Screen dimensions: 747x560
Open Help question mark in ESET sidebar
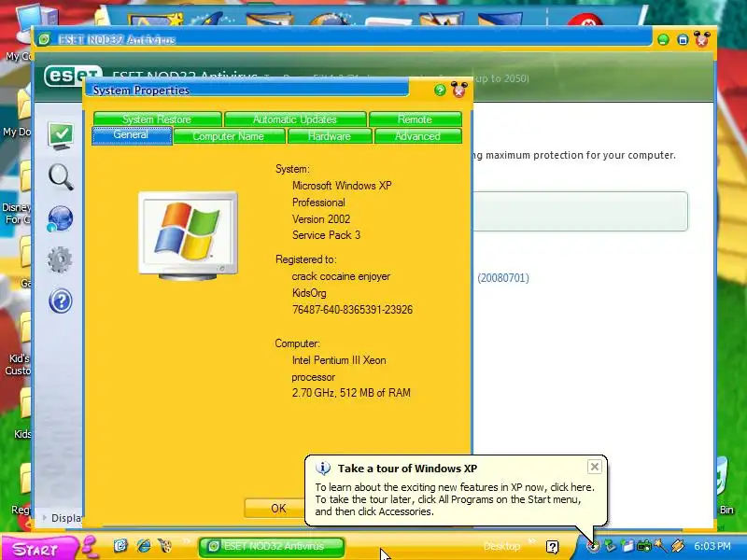(61, 301)
